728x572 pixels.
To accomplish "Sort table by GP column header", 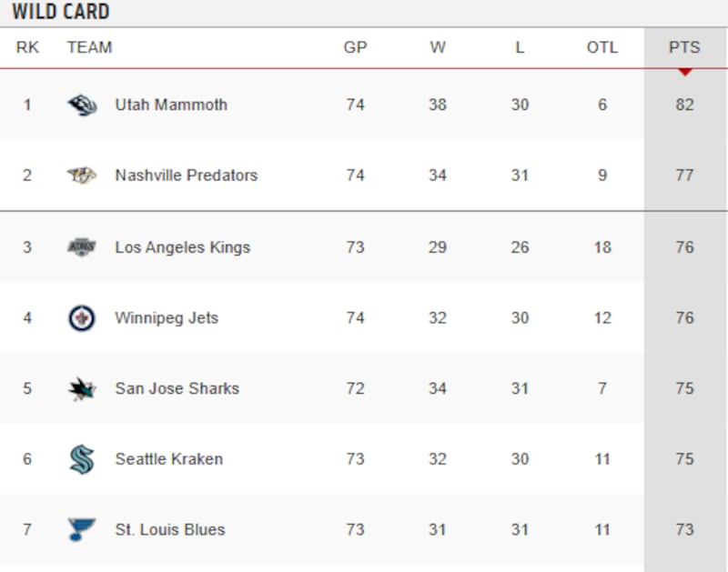I will 355,47.
